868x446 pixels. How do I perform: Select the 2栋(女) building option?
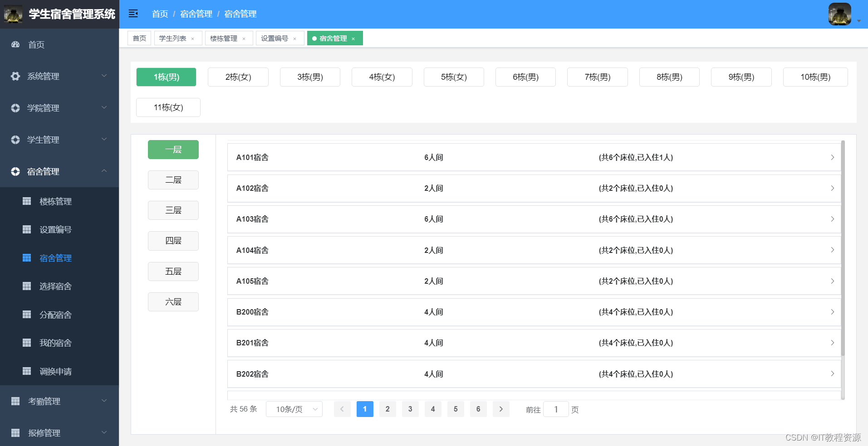coord(238,77)
